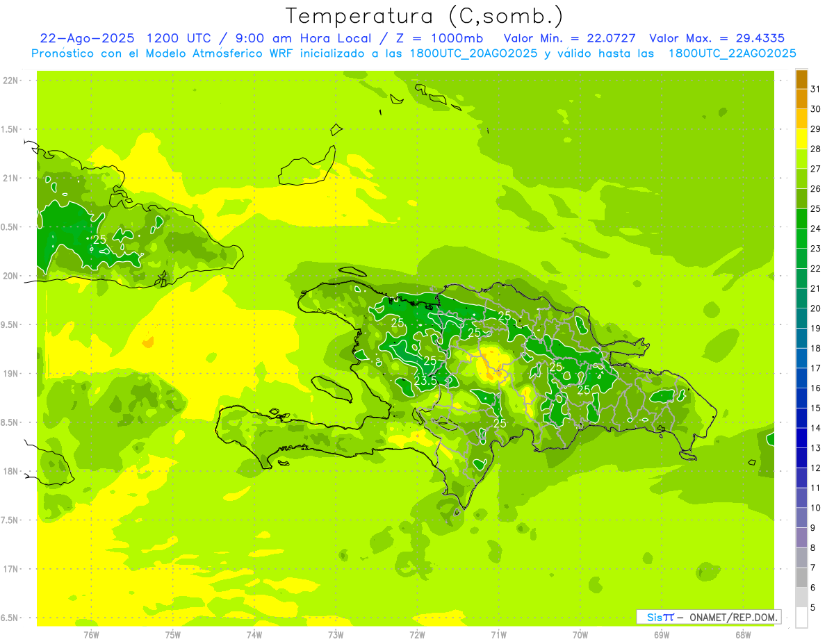Screen dimensions: 834x644
Task: Click "9:00 am Hora Local" text
Action: [302, 38]
